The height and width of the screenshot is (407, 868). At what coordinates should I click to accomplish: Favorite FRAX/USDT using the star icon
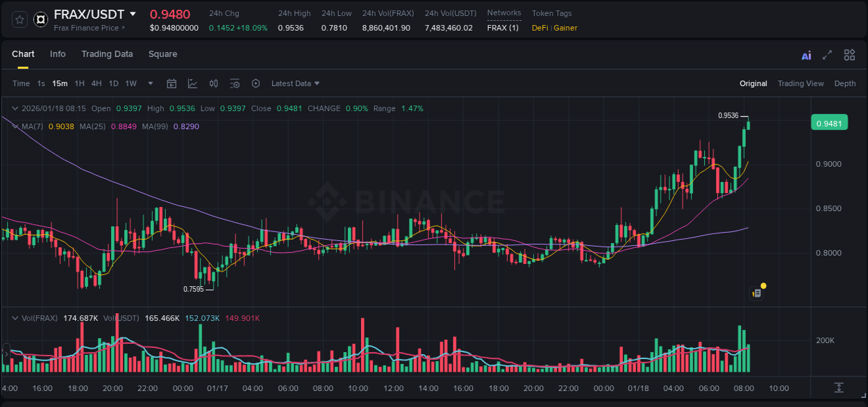coord(19,19)
